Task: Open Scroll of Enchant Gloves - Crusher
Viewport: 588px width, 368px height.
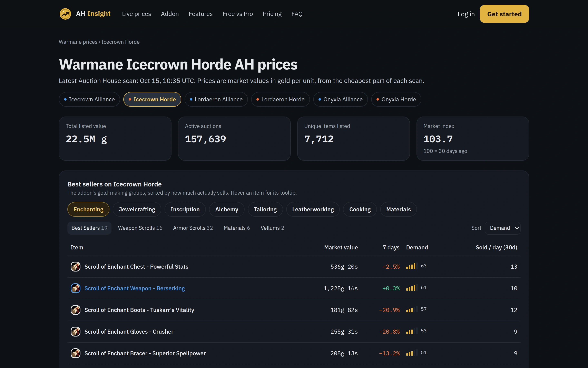Action: (x=129, y=331)
